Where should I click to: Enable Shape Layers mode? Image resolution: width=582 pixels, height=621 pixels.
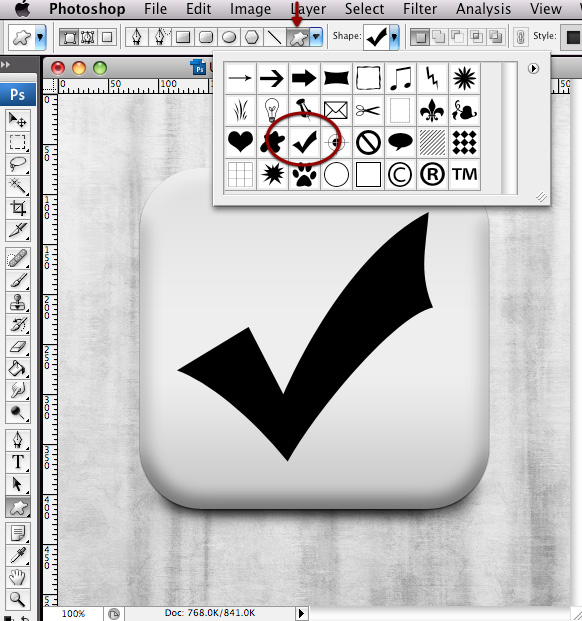point(69,37)
